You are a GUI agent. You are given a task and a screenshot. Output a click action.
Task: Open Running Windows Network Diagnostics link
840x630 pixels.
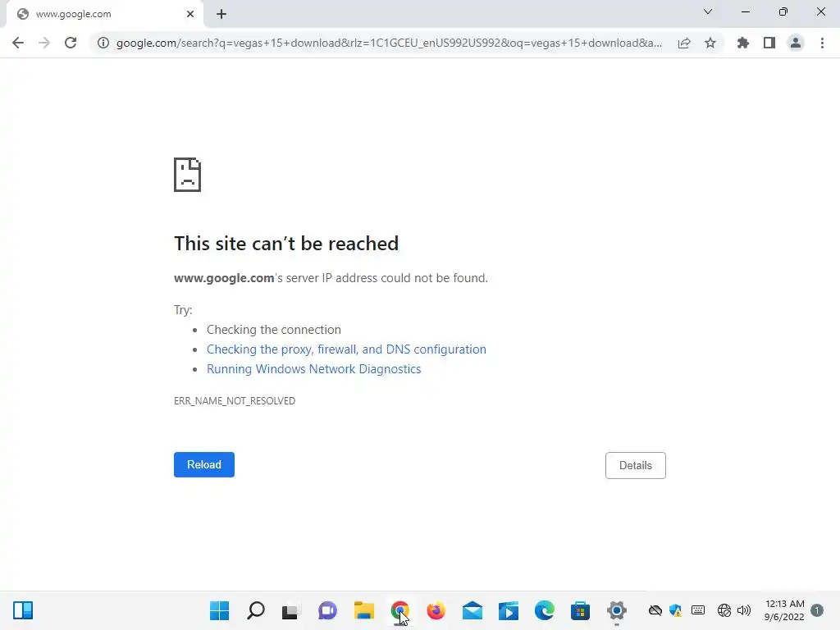pos(314,369)
